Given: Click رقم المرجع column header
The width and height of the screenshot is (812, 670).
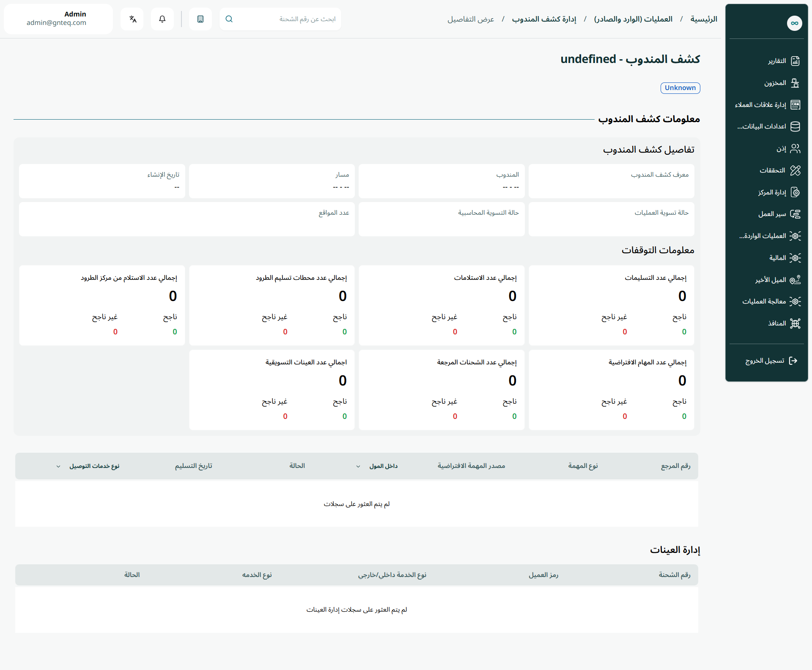Looking at the screenshot, I should tap(675, 466).
